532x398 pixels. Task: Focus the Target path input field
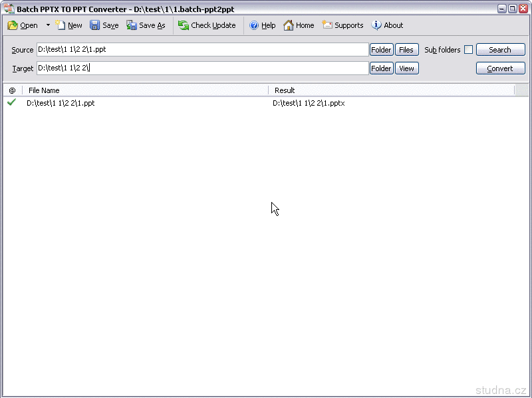[x=203, y=68]
